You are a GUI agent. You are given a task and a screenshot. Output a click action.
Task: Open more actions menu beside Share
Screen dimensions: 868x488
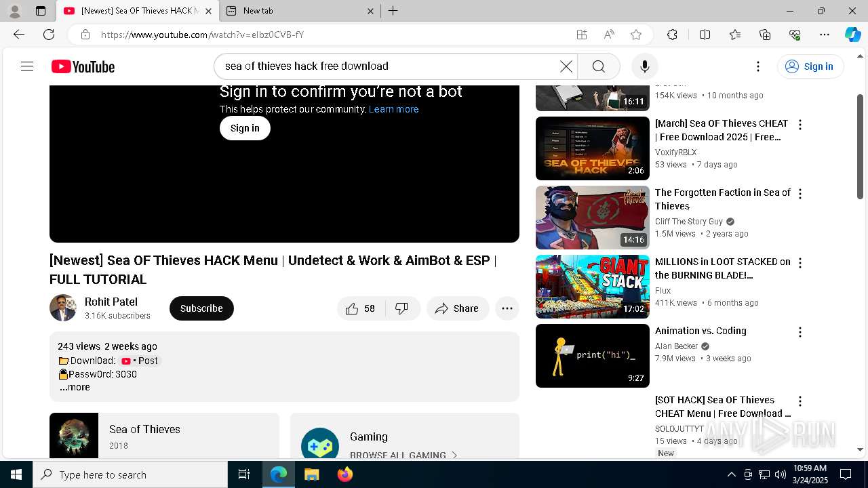(x=507, y=308)
